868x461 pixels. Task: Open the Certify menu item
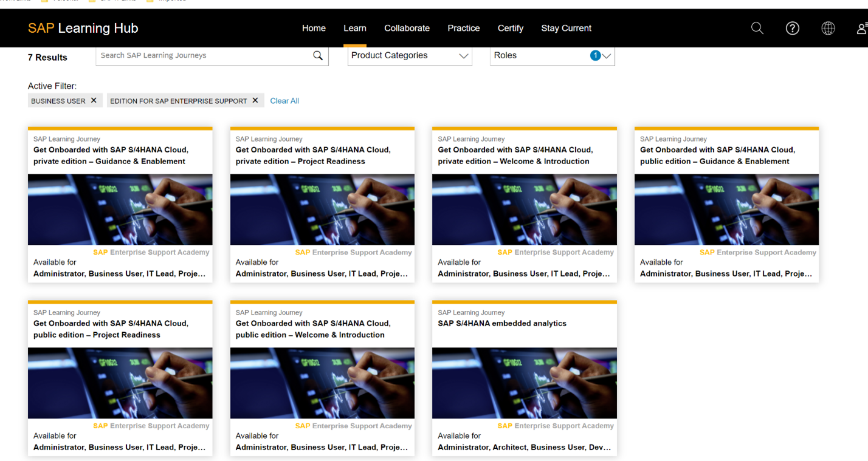511,28
